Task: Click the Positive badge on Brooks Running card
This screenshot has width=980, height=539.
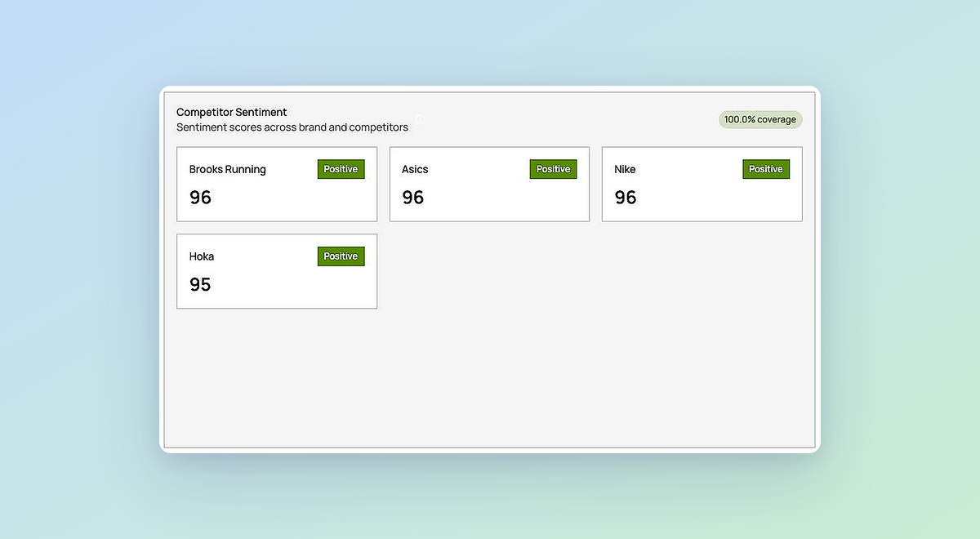Action: [341, 169]
